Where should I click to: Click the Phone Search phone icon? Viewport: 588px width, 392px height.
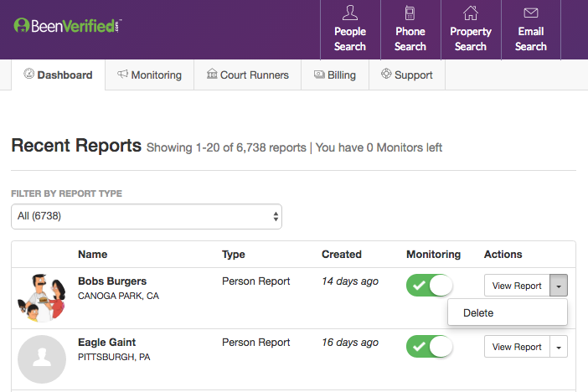coord(410,13)
